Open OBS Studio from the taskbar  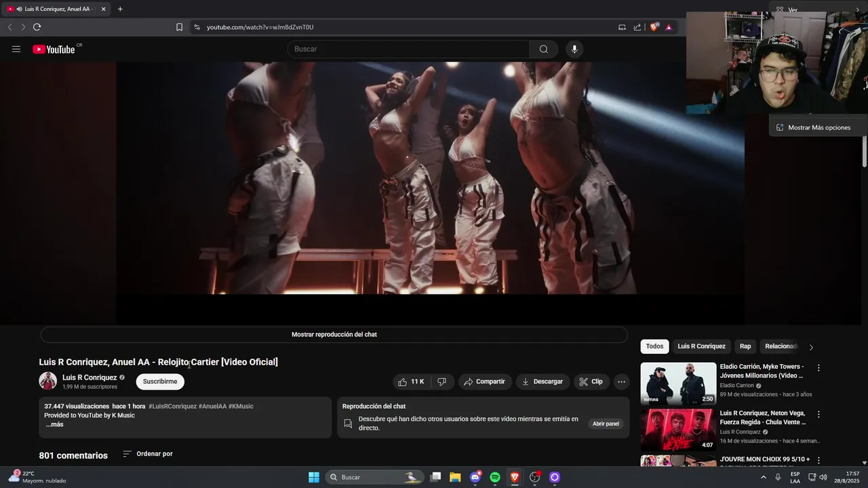[x=534, y=477]
